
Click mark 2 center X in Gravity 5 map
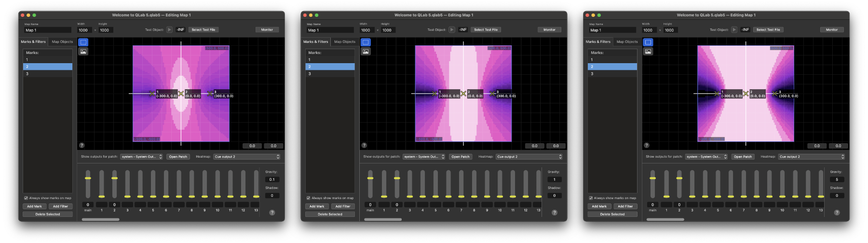(x=746, y=94)
